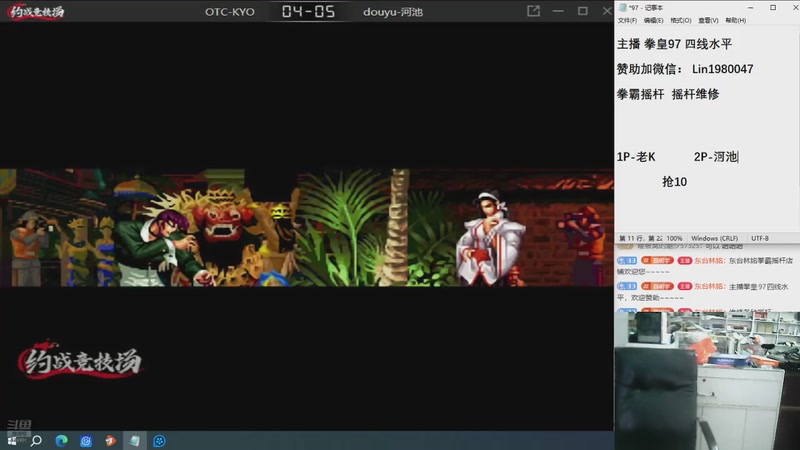Open the red-orange app icon on the taskbar
The image size is (800, 450).
pos(110,441)
